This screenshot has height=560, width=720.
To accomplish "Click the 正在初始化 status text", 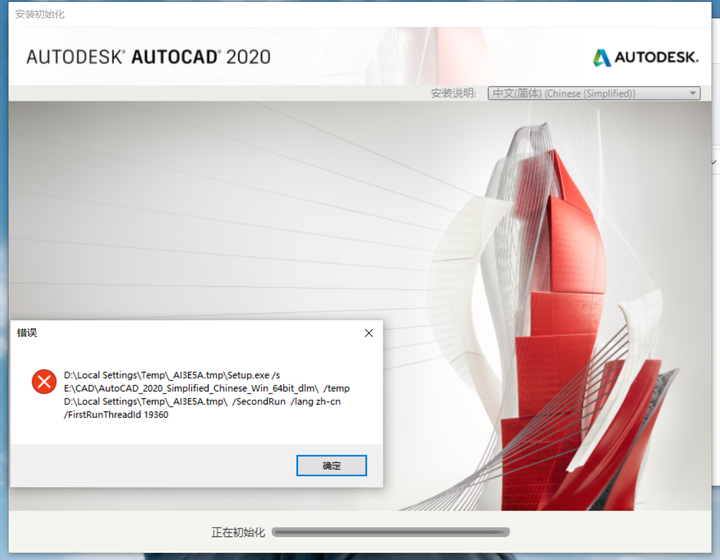I will coord(238,532).
